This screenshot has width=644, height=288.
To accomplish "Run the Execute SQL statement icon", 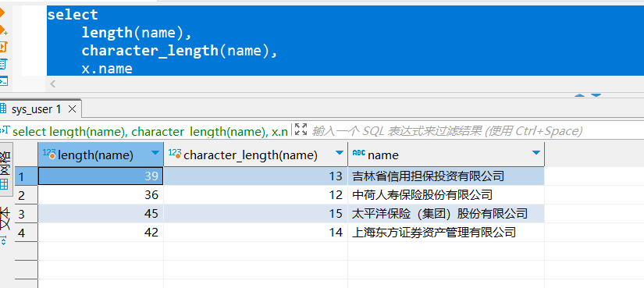I will coord(2,12).
